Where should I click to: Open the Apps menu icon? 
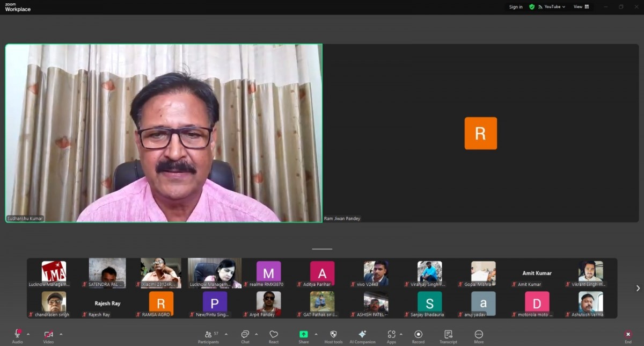391,335
